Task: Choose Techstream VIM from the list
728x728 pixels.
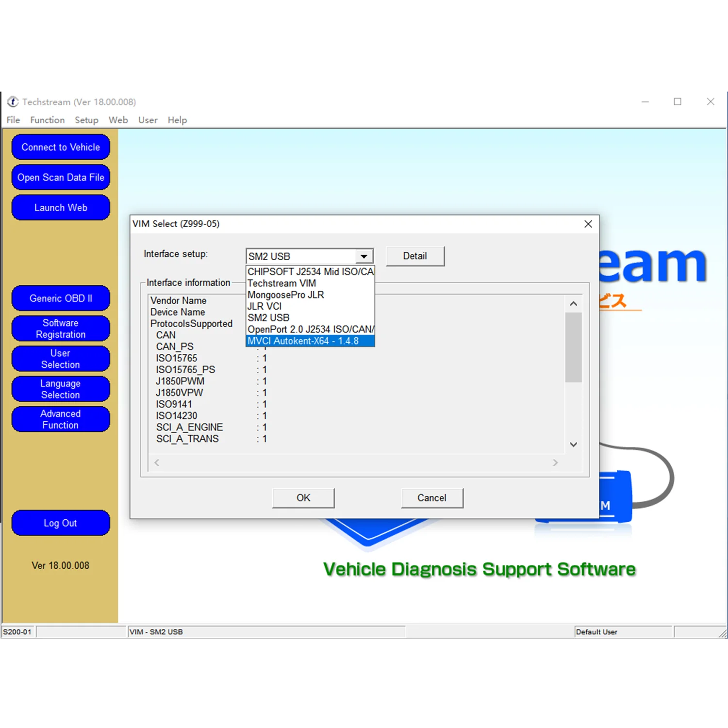Action: coord(311,283)
